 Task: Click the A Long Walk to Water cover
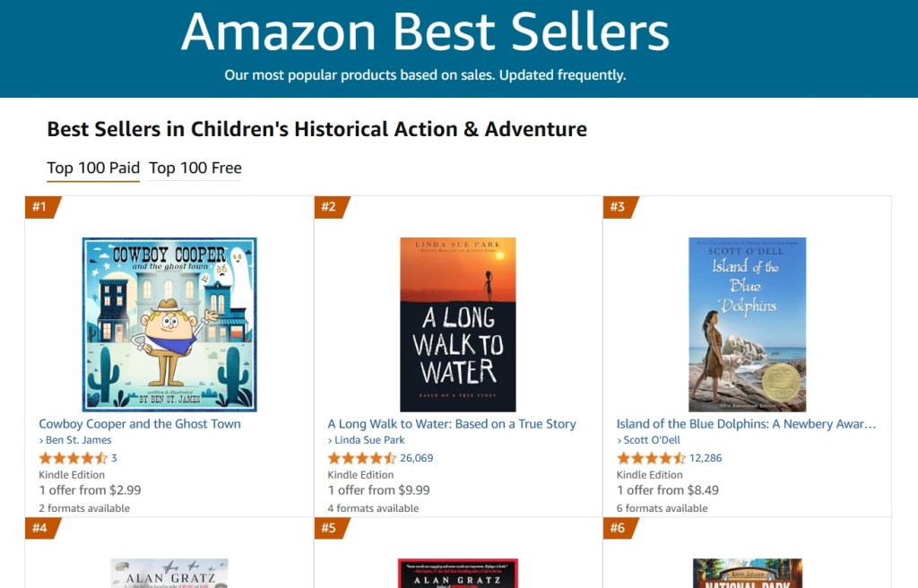pos(457,324)
